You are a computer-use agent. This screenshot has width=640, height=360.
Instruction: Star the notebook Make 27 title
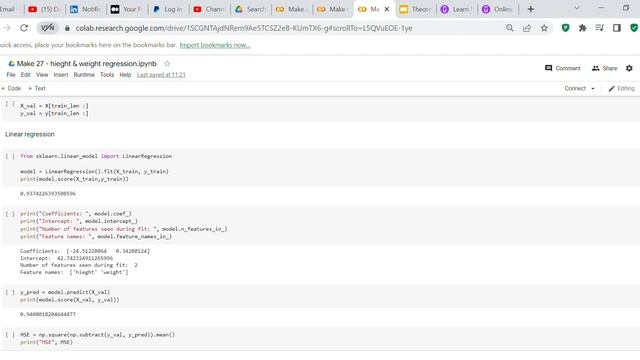pyautogui.click(x=167, y=63)
